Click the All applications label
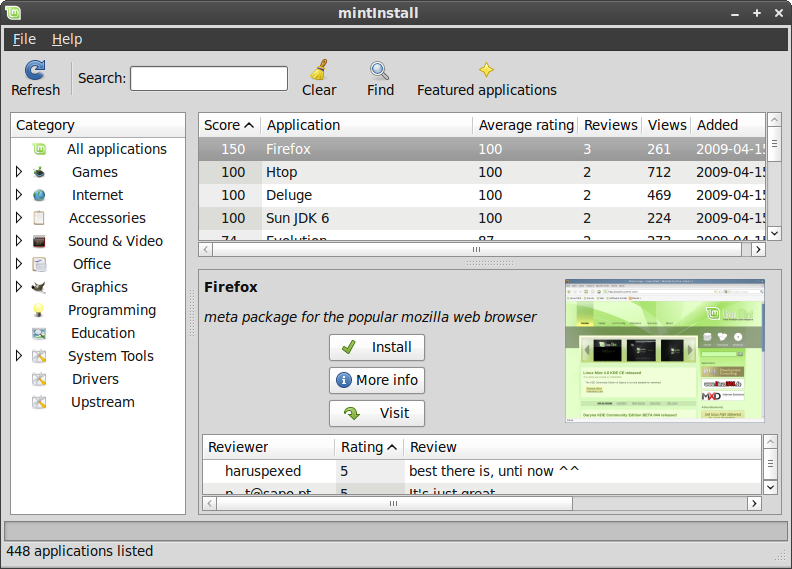Image resolution: width=792 pixels, height=569 pixels. coord(117,149)
